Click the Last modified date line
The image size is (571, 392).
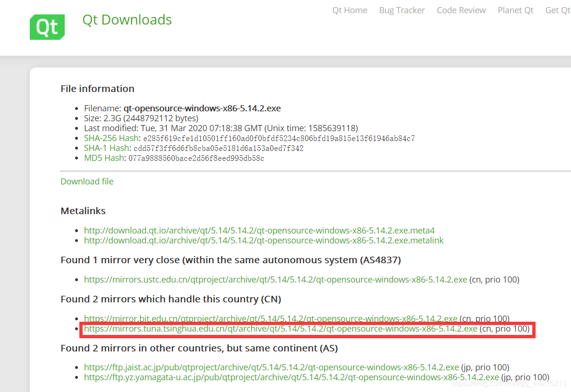click(x=221, y=128)
